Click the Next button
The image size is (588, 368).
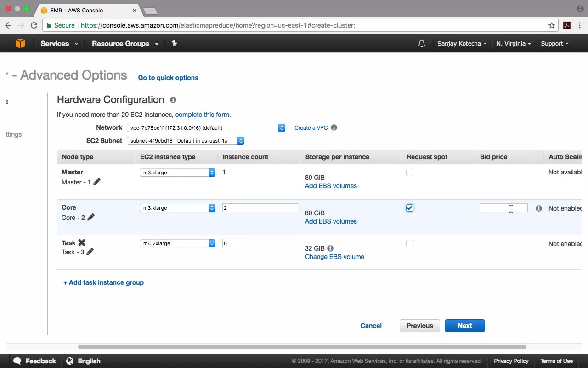click(465, 326)
